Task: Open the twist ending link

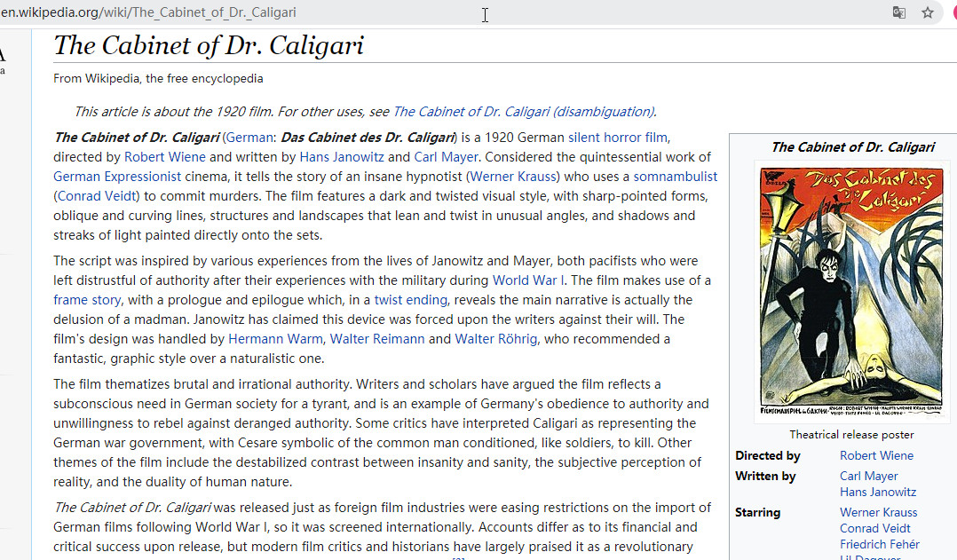Action: click(x=411, y=299)
